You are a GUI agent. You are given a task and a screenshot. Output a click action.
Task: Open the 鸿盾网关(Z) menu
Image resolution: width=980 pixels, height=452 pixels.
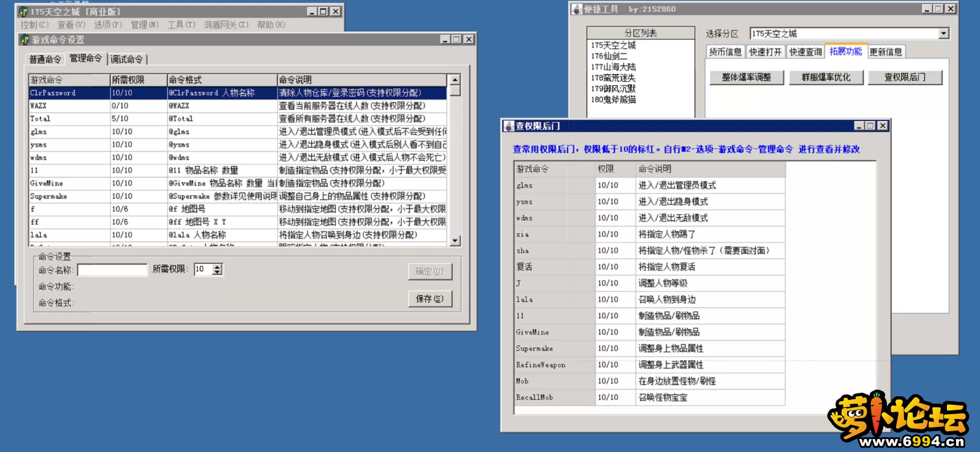pyautogui.click(x=226, y=25)
